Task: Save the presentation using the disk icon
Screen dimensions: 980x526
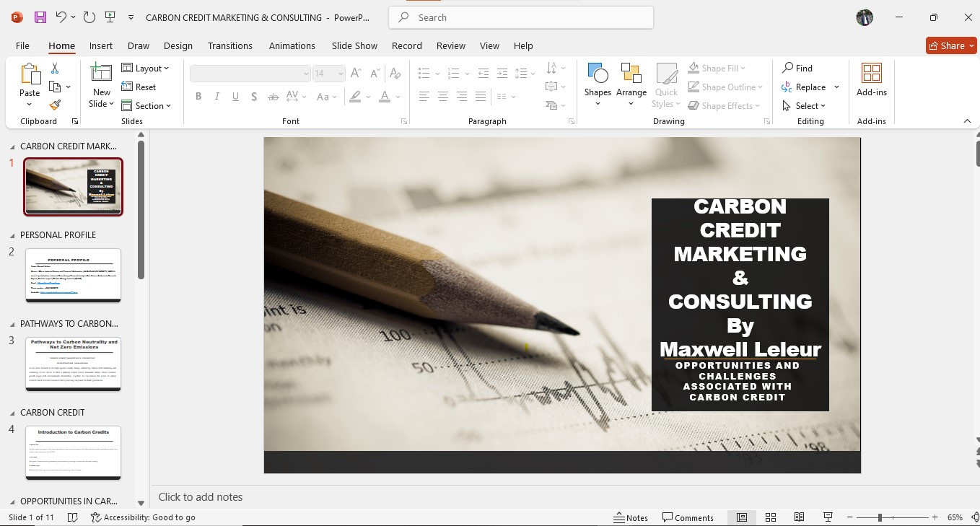Action: tap(40, 17)
